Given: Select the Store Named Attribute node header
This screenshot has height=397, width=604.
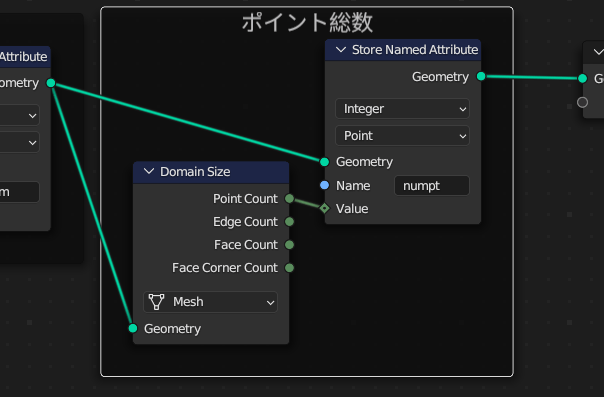Looking at the screenshot, I should click(x=403, y=50).
